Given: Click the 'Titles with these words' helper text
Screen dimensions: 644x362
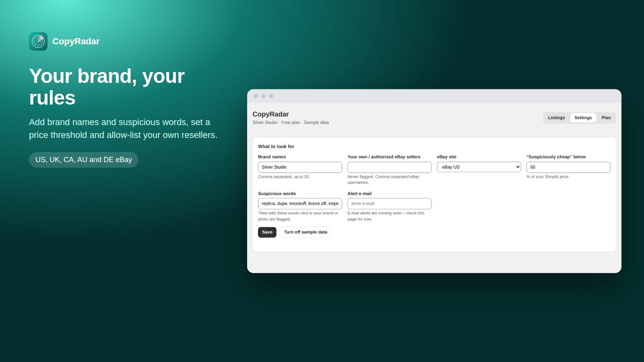Looking at the screenshot, I should point(298,216).
